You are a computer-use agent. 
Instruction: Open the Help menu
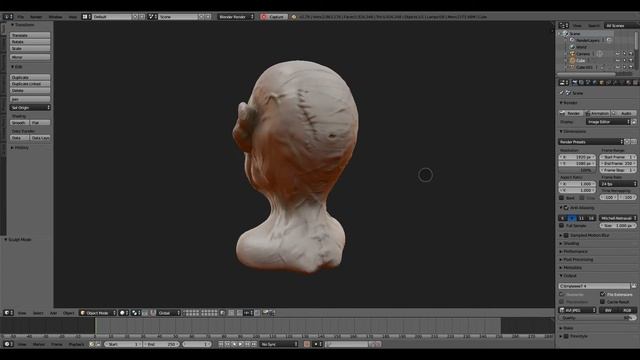(73, 17)
